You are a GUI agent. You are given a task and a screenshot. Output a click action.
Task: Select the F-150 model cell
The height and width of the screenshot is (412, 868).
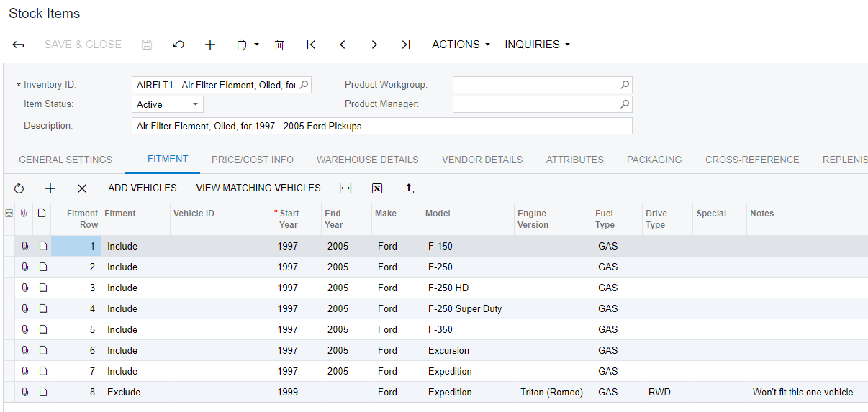tap(468, 246)
